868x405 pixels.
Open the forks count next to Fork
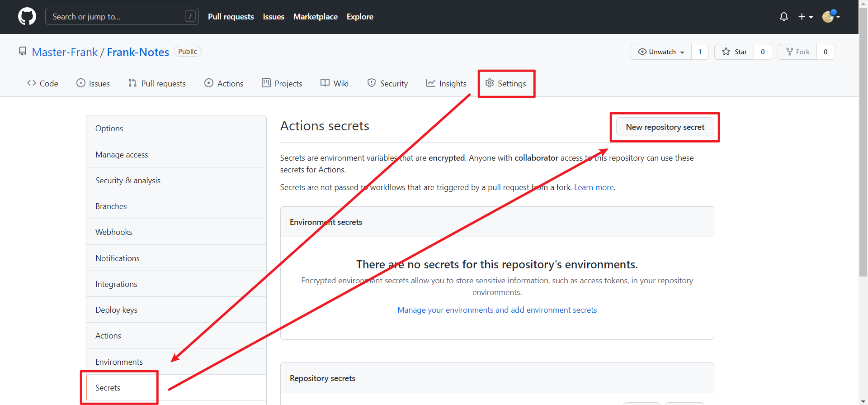tap(826, 52)
